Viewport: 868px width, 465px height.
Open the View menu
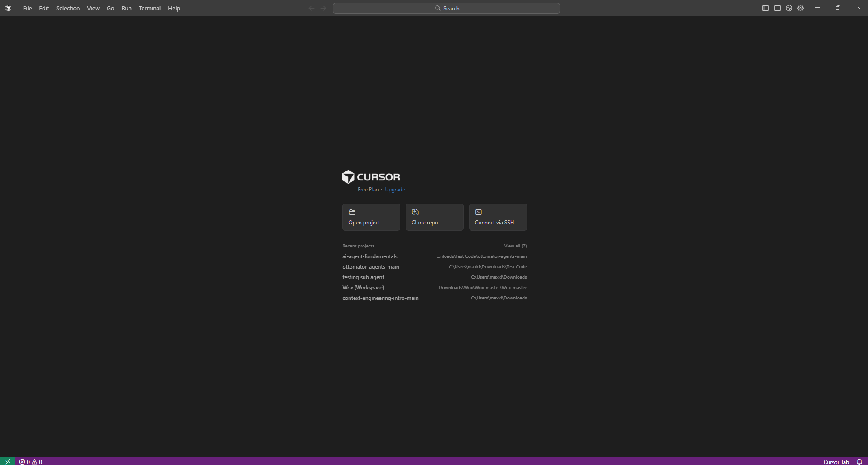pyautogui.click(x=93, y=8)
